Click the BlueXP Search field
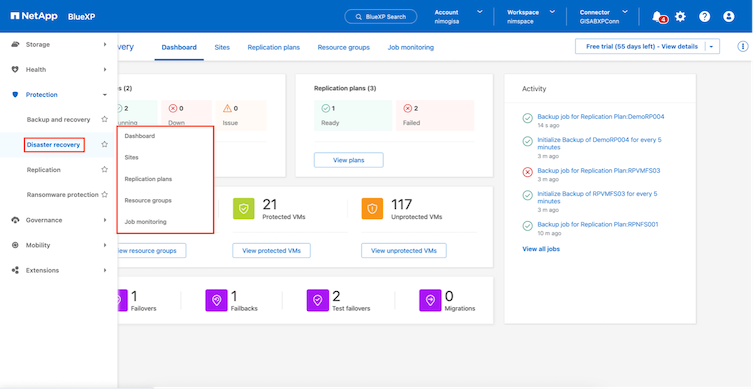 381,17
